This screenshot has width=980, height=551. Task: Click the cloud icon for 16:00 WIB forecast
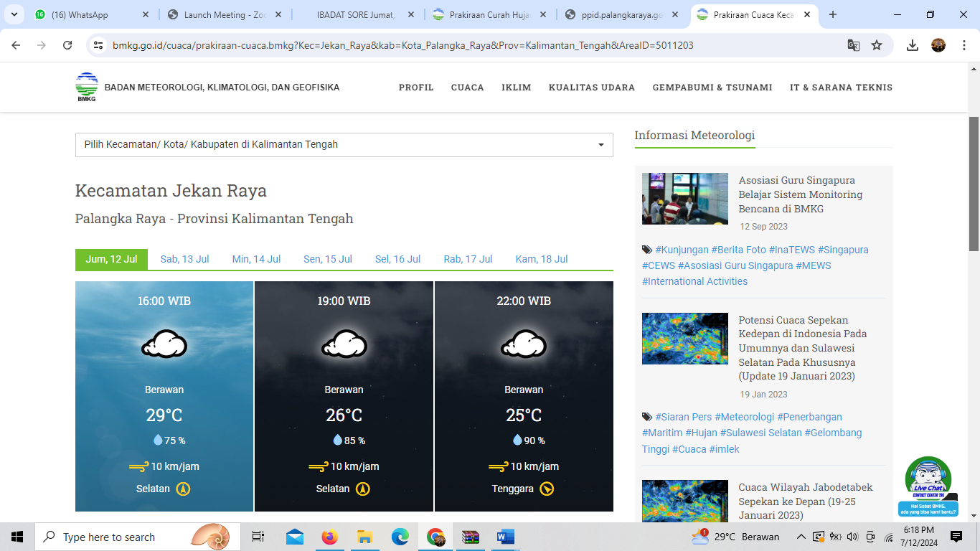click(x=164, y=344)
